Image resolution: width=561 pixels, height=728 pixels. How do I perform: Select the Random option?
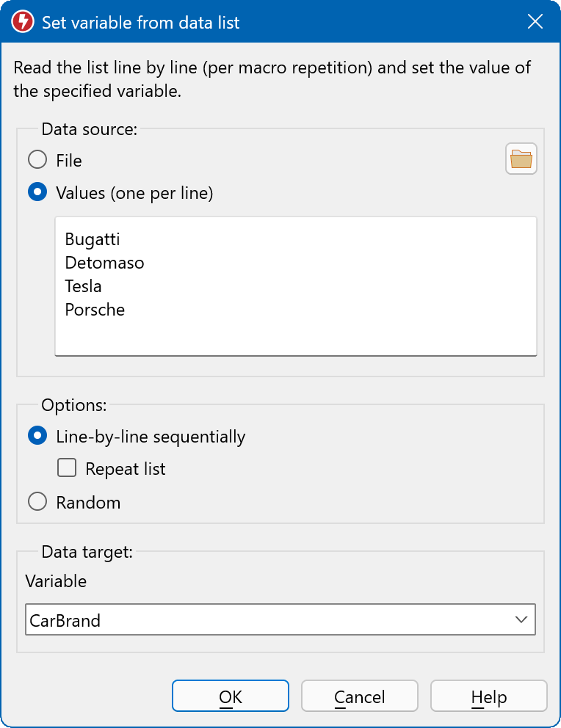tap(37, 503)
